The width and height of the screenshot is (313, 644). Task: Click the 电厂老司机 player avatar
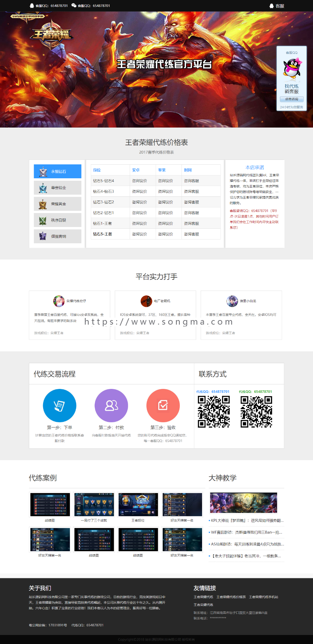(146, 301)
